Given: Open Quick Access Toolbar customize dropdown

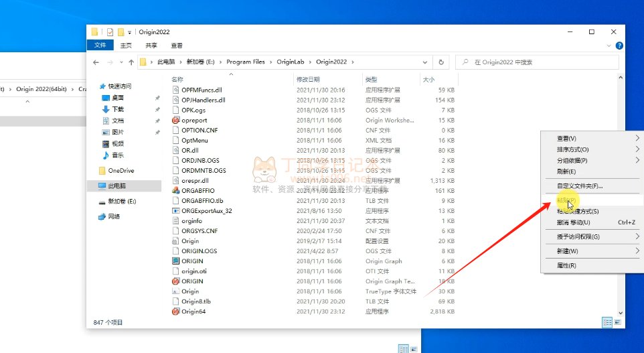Looking at the screenshot, I should coord(129,32).
